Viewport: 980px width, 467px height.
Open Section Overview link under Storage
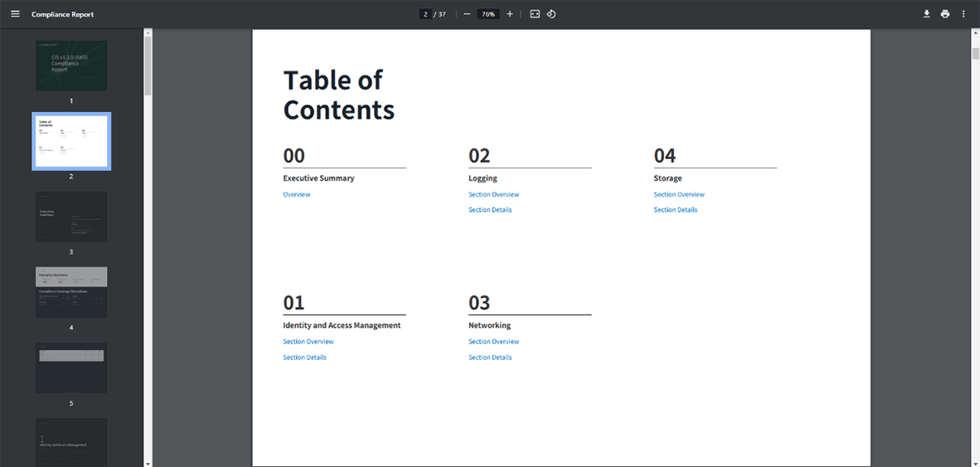(679, 194)
